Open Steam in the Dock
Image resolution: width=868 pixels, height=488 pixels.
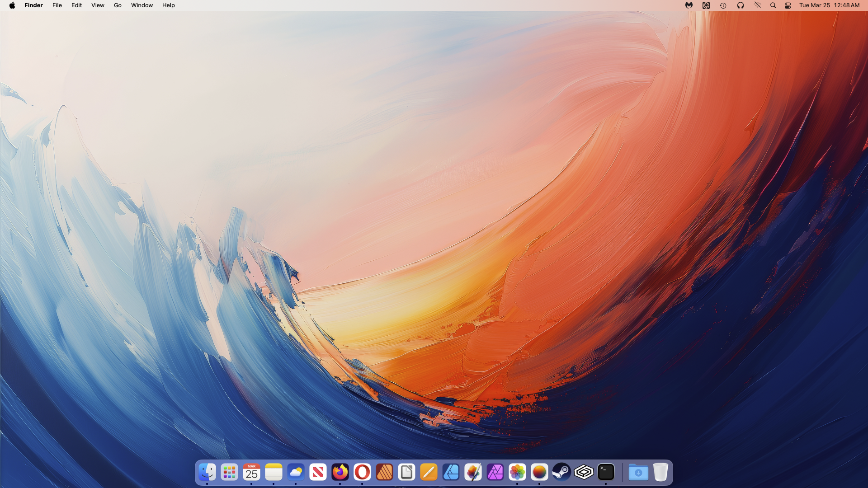[x=561, y=473]
